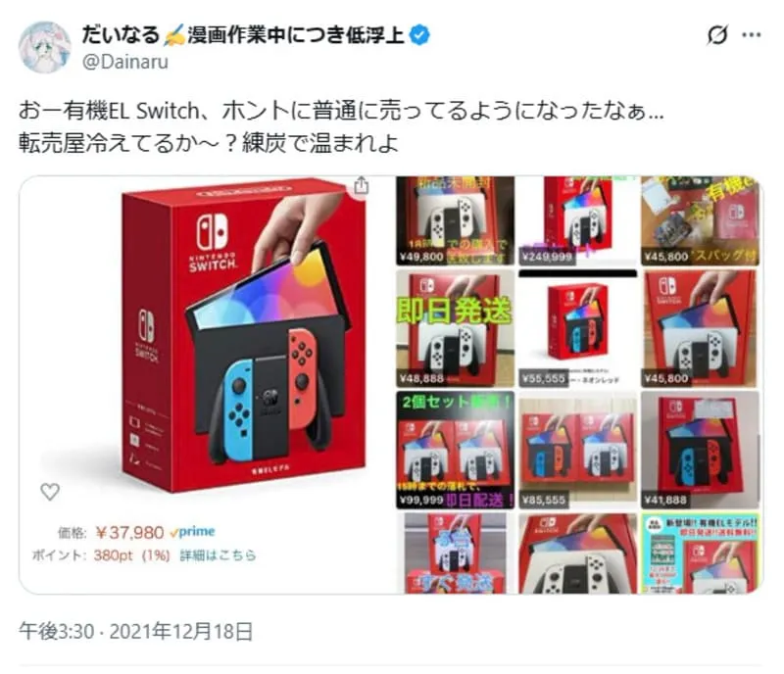The width and height of the screenshot is (784, 674).
Task: Click the blue verified badge icon
Action: (419, 35)
